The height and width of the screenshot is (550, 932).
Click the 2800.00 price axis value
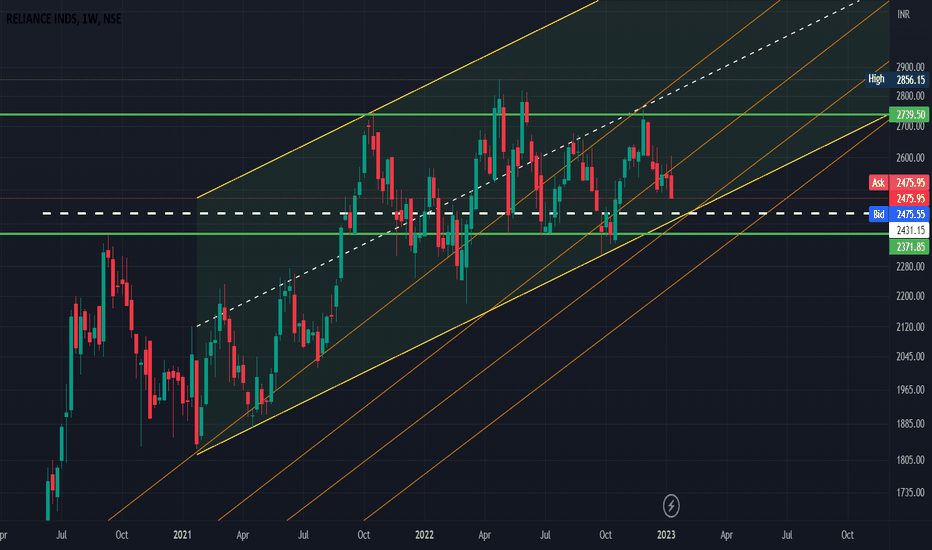click(x=910, y=95)
